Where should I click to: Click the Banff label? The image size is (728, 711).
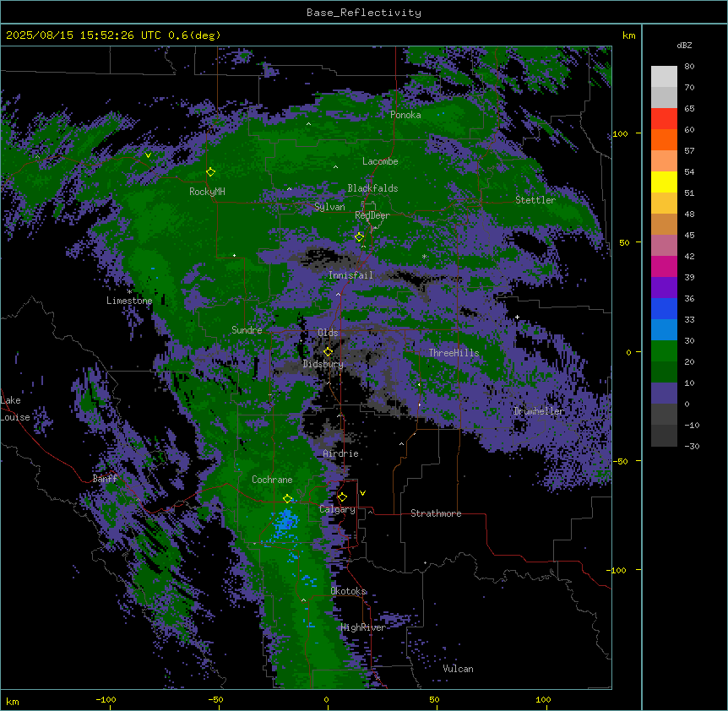tap(105, 479)
